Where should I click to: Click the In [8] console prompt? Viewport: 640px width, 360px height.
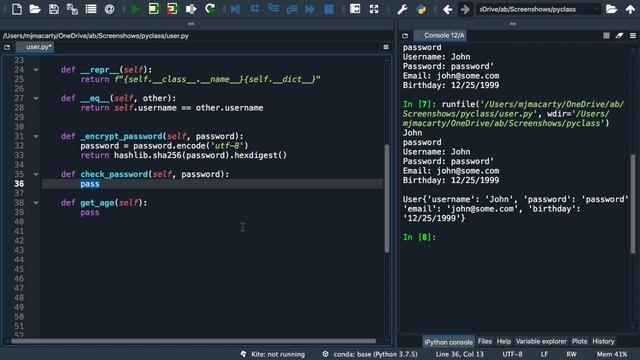click(x=419, y=237)
